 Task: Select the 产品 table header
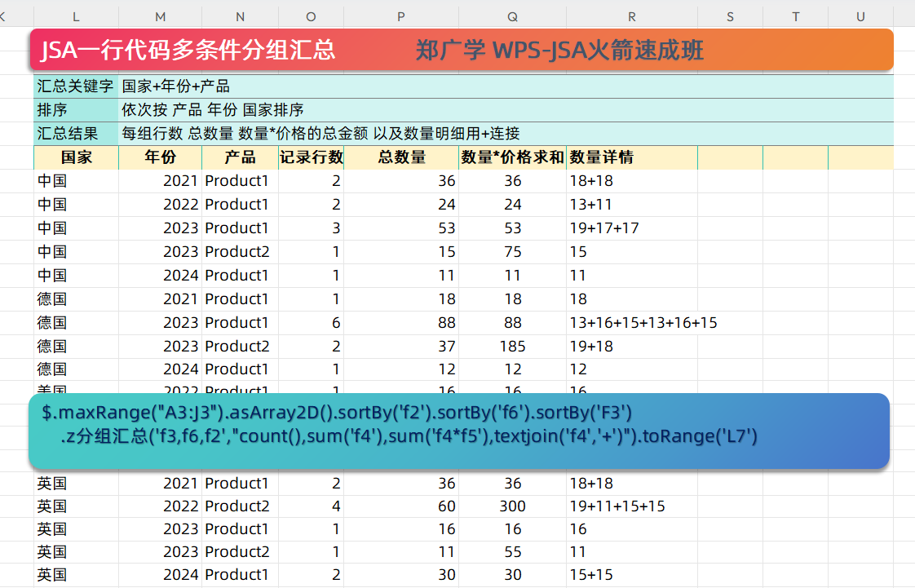[x=239, y=157]
